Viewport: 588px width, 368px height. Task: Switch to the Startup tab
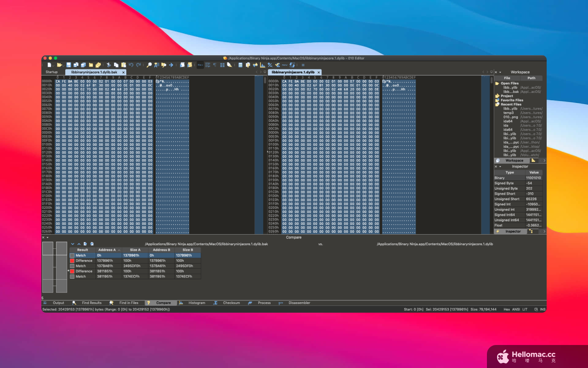tap(51, 72)
